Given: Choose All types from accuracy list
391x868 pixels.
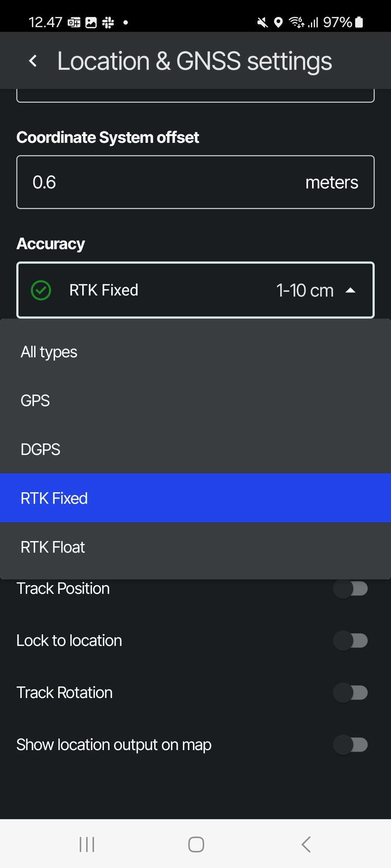Looking at the screenshot, I should pos(195,352).
